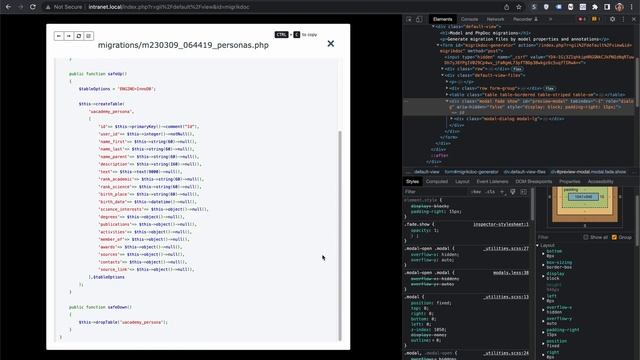Viewport: 640px width, 360px height.
Task: Collapse the form migrikdoc-generator node
Action: pos(438,45)
